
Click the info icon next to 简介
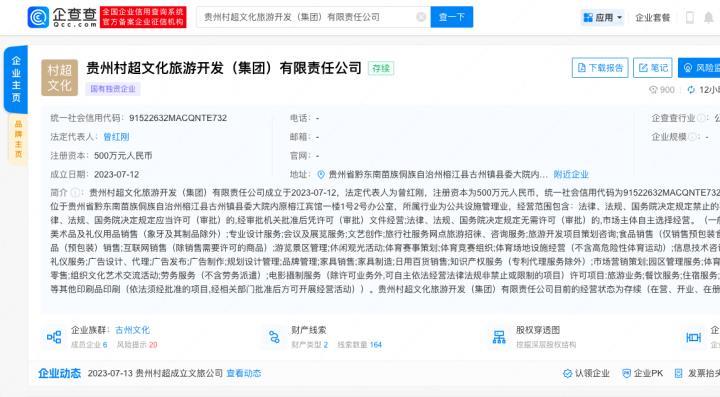pos(75,192)
